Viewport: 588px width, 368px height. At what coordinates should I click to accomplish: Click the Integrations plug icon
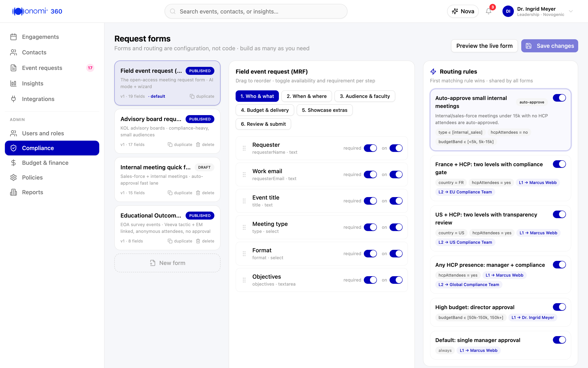(x=14, y=99)
